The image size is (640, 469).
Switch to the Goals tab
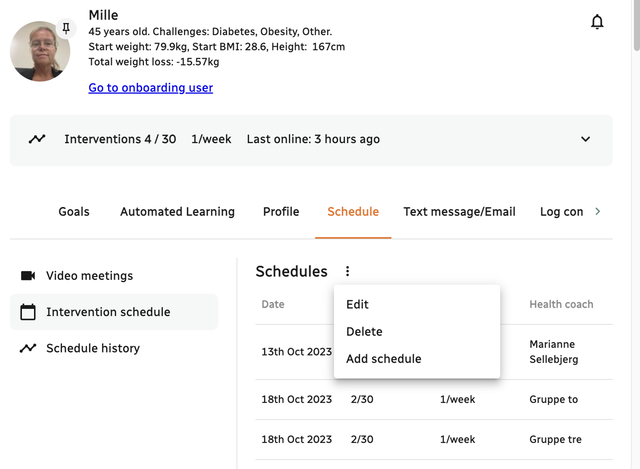click(x=74, y=212)
